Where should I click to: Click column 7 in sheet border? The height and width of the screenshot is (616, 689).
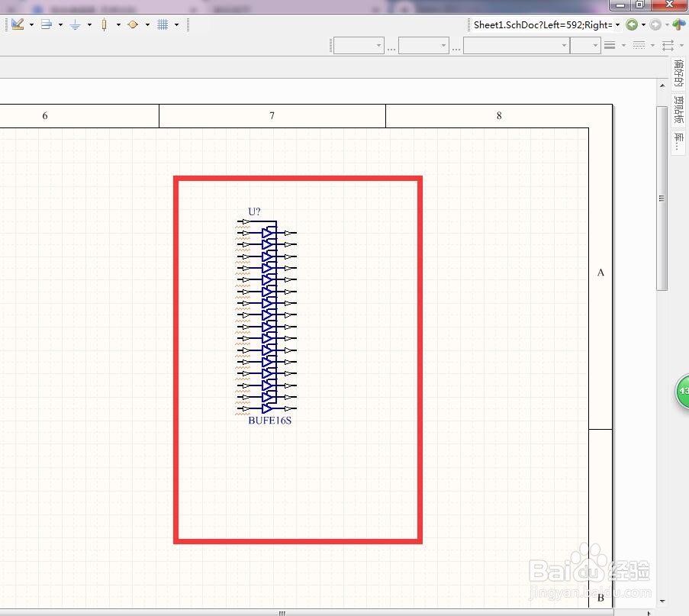click(x=272, y=115)
